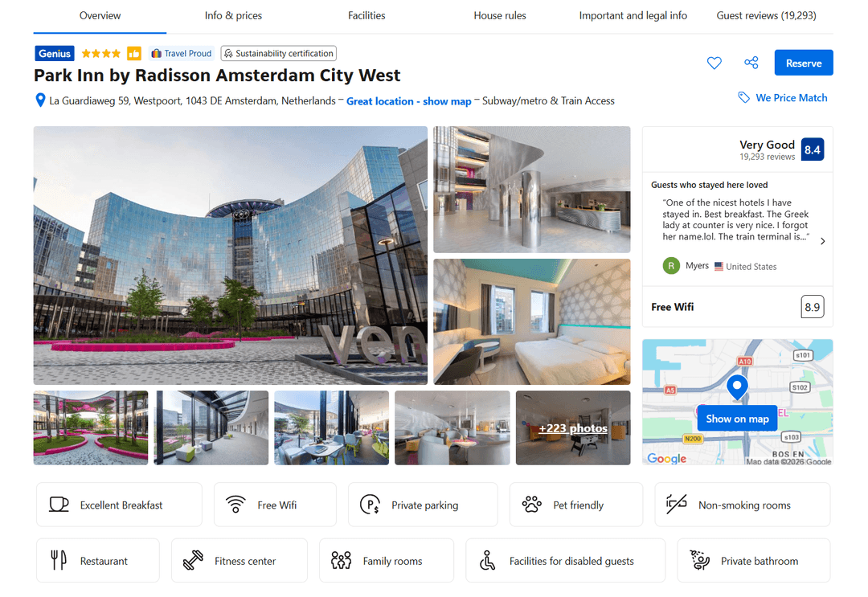This screenshot has height=597, width=868.
Task: Click the location pin icon beside address
Action: (x=40, y=100)
